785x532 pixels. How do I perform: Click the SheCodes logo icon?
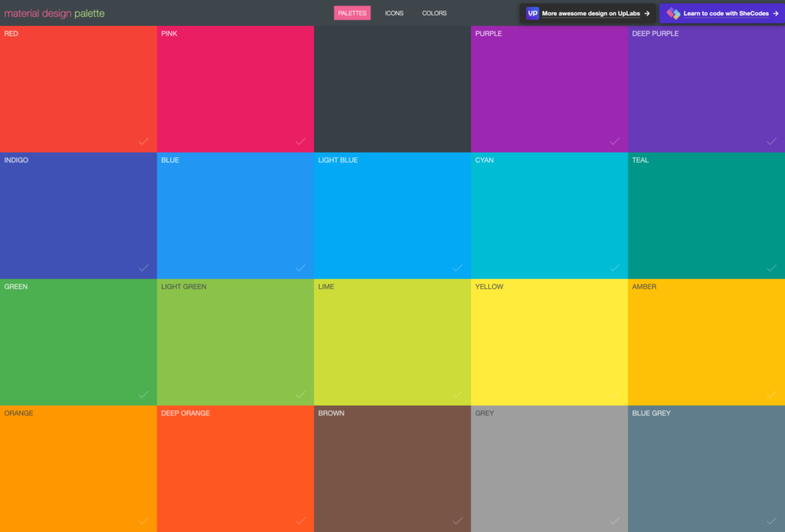click(x=673, y=13)
